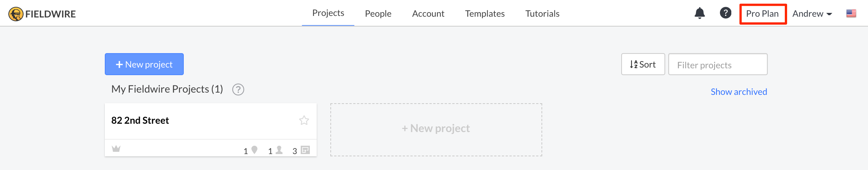Open the Account tab
The image size is (868, 170).
click(428, 14)
